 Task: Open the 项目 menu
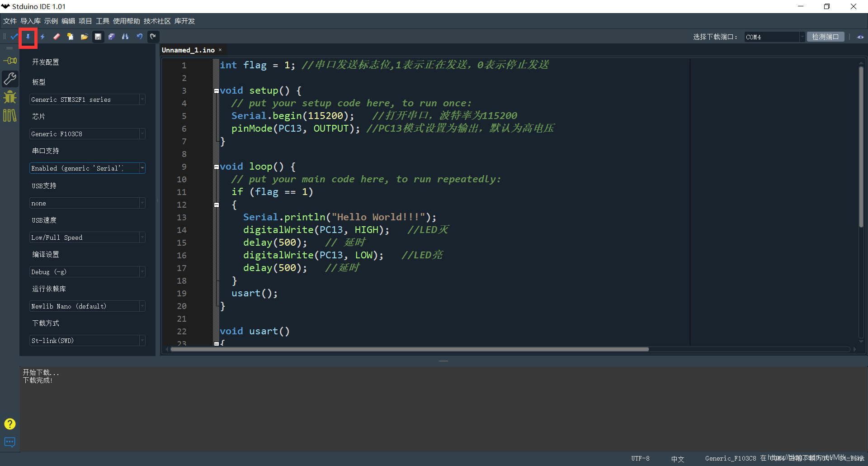click(85, 21)
